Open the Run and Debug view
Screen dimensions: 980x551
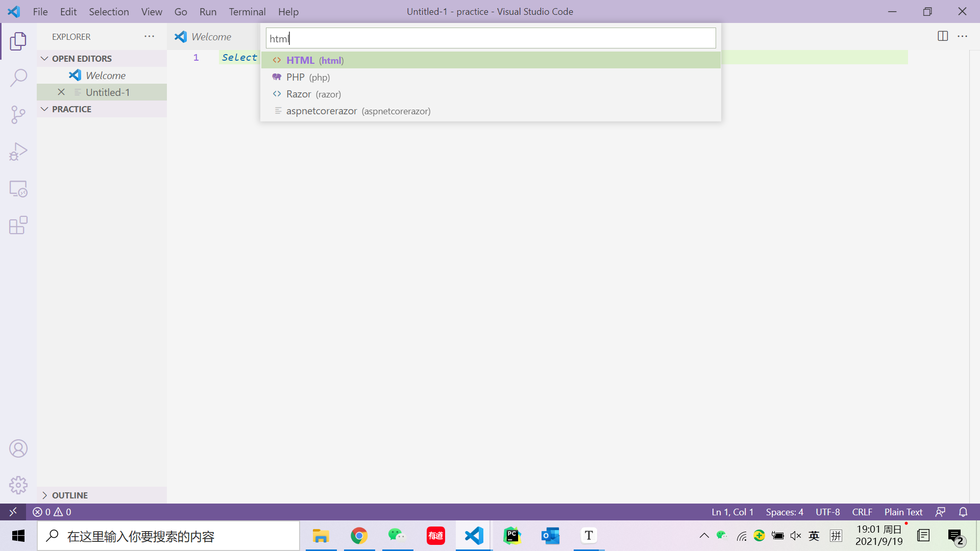coord(18,152)
